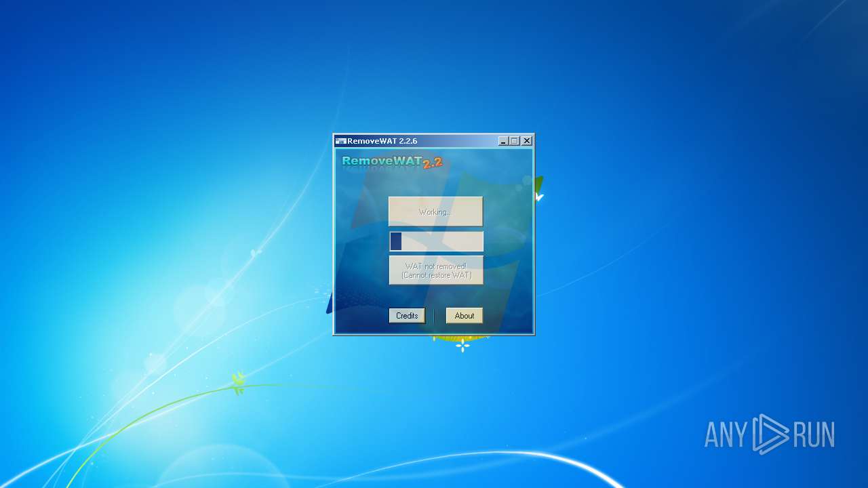Click the progress bar in RemoveWAT

coord(436,241)
